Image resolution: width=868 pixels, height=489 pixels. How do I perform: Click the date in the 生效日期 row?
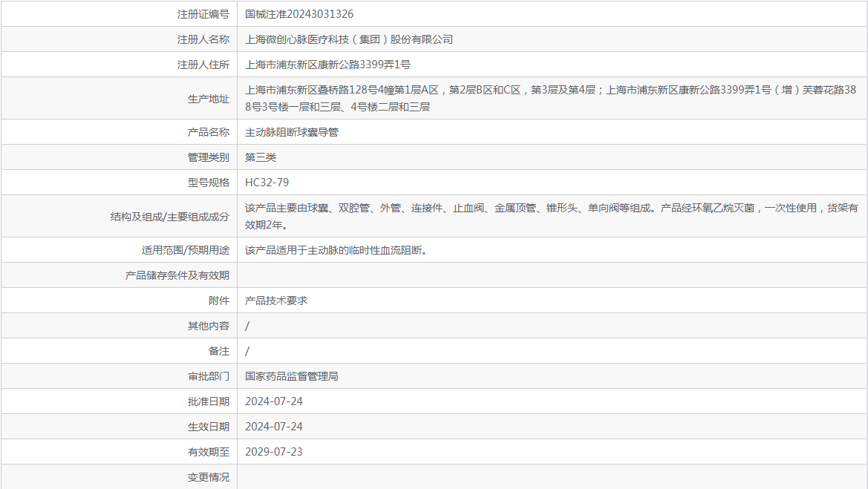274,427
